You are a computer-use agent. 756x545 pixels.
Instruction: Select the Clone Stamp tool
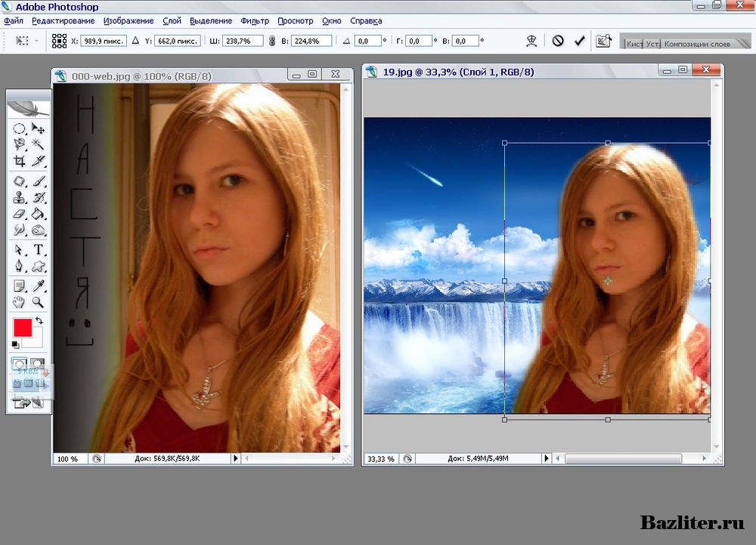(20, 197)
